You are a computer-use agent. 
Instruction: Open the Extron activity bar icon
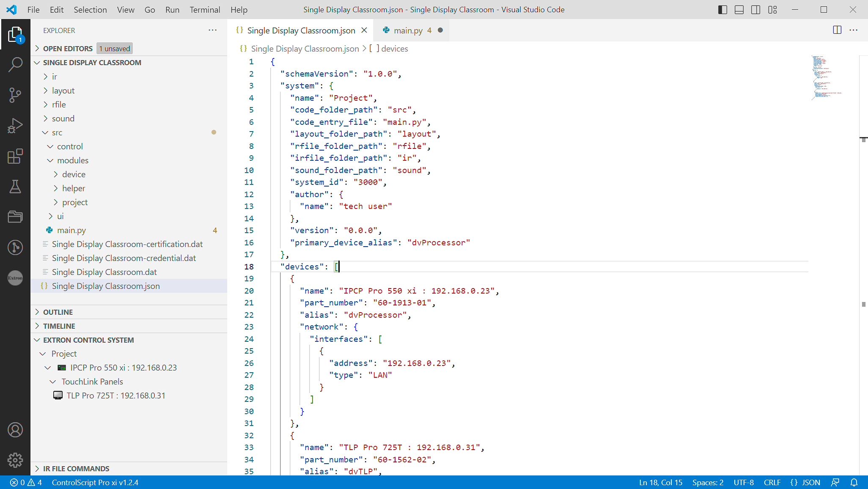tap(15, 278)
